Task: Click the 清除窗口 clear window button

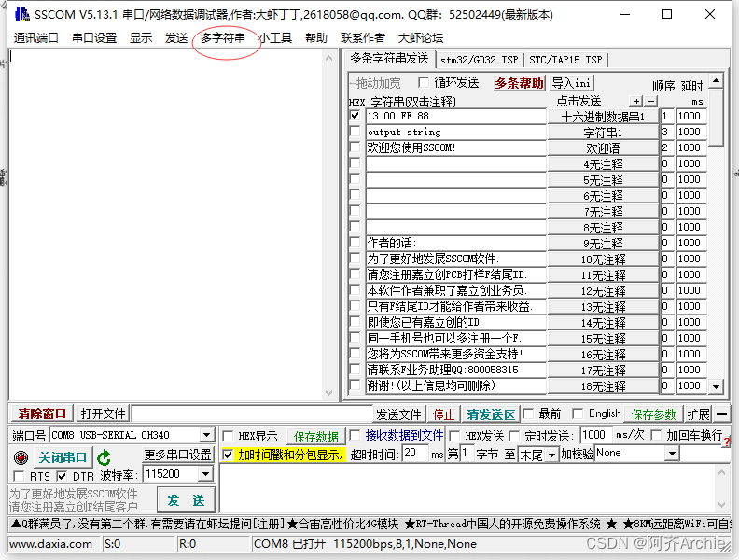Action: point(42,413)
